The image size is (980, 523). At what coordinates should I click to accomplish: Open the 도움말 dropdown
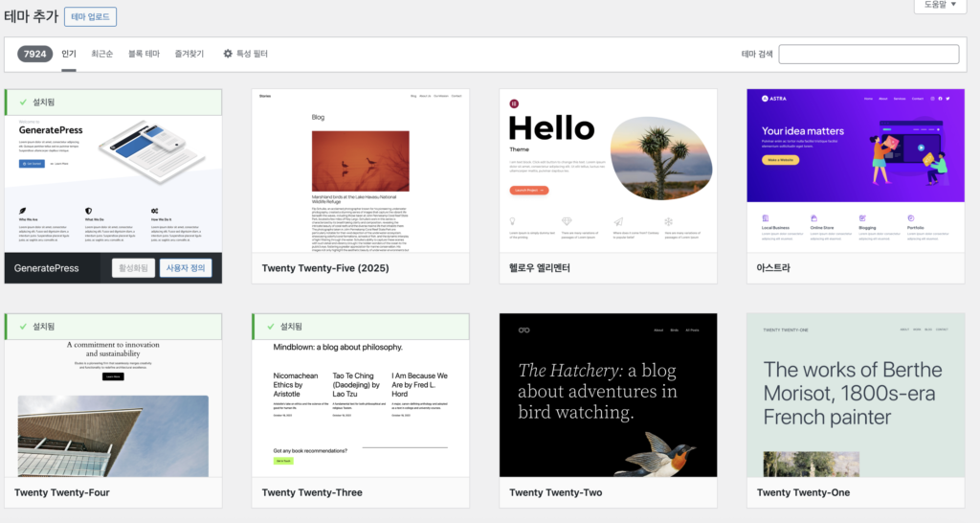point(940,5)
